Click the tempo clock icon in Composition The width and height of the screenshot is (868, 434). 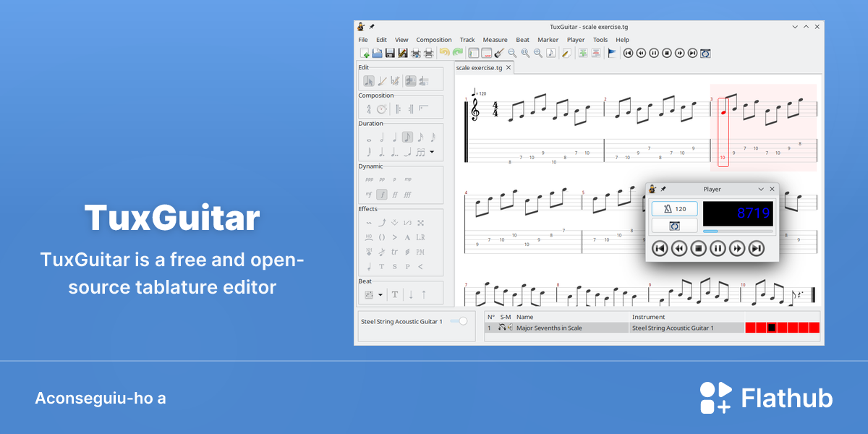coord(381,109)
